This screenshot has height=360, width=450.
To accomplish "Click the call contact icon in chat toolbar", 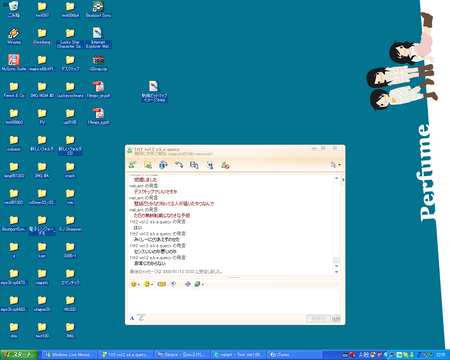I will pyautogui.click(x=163, y=165).
